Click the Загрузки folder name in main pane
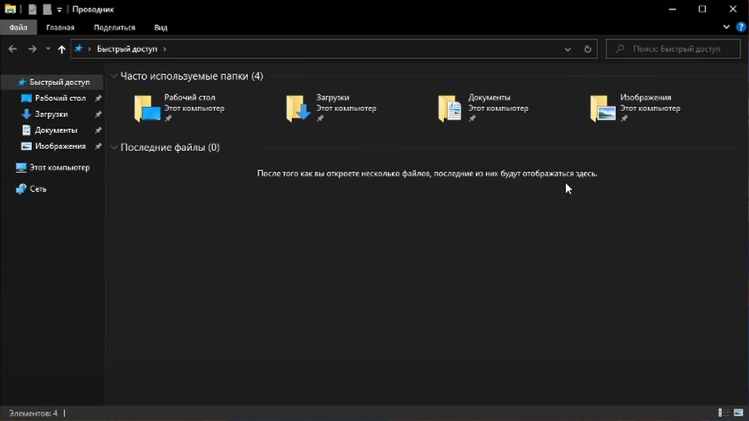This screenshot has height=421, width=749. (x=332, y=97)
